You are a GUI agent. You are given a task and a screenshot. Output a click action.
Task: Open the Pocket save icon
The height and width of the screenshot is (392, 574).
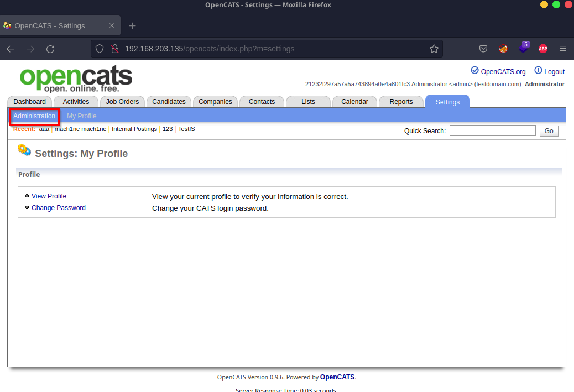coord(483,49)
